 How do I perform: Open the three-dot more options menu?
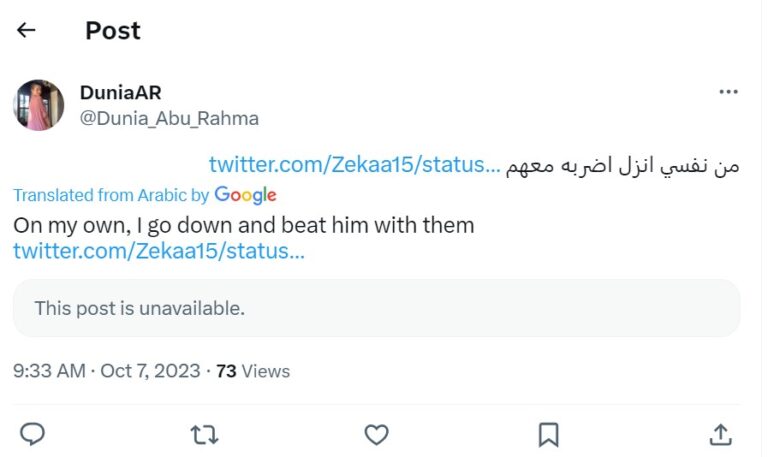pos(728,92)
